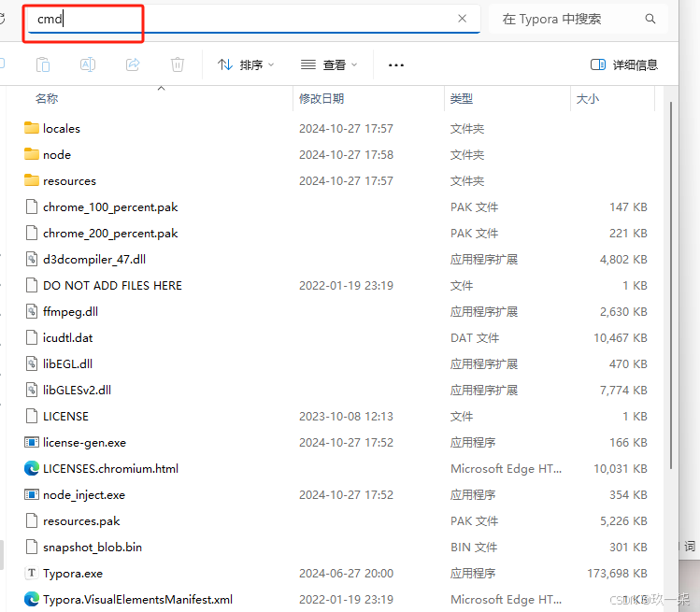Click the search magnifier icon
Image resolution: width=700 pixels, height=612 pixels.
point(650,19)
